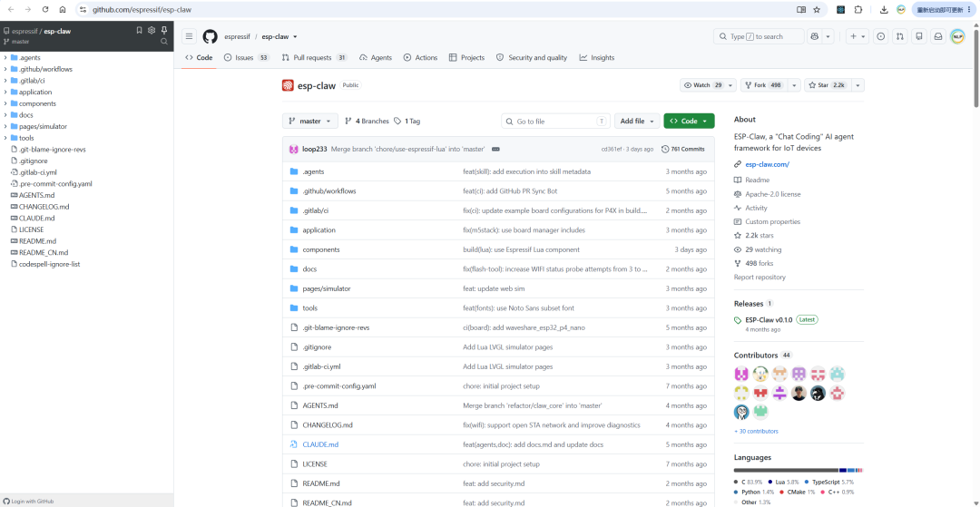Switch to the Actions tab
This screenshot has height=507, width=980.
click(421, 57)
